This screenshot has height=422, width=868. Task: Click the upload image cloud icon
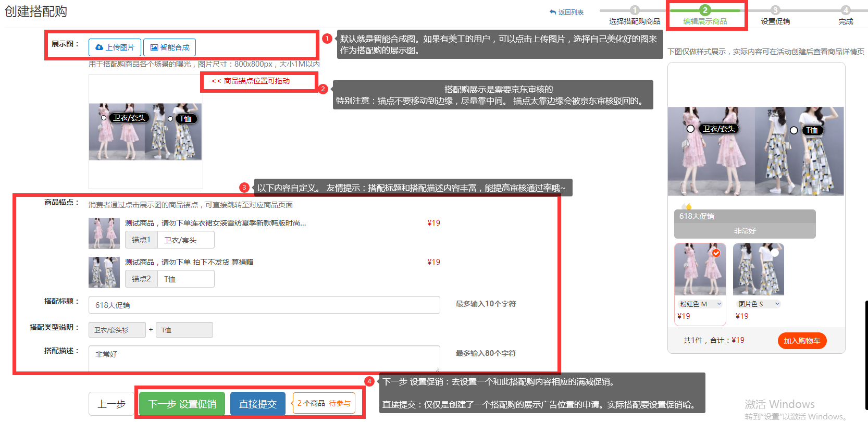point(99,47)
